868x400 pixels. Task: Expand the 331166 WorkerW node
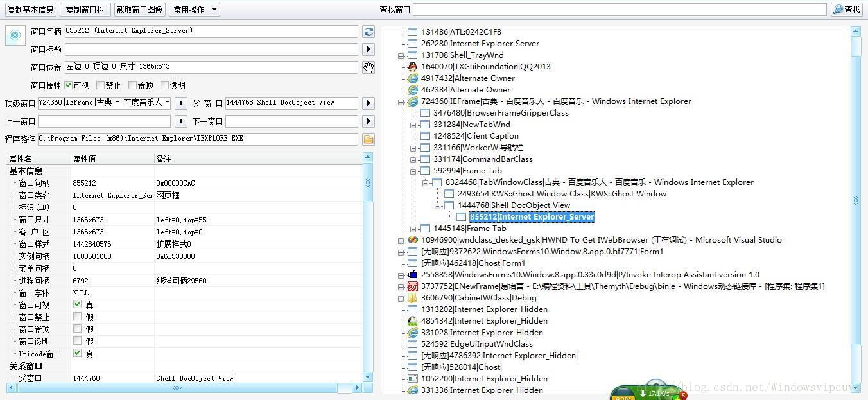tap(413, 148)
